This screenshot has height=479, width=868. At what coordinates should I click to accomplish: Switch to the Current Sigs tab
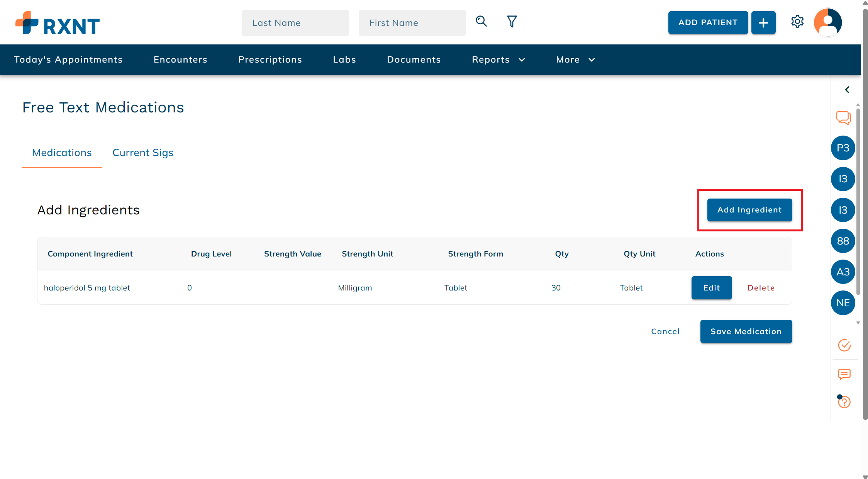pyautogui.click(x=142, y=153)
